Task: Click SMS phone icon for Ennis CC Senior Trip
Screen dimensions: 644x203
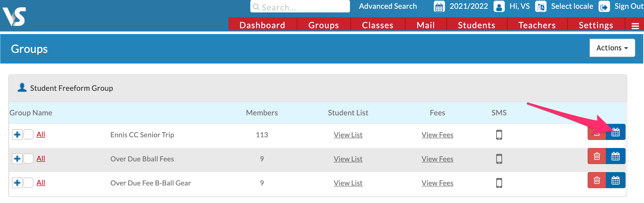Action: [x=499, y=135]
